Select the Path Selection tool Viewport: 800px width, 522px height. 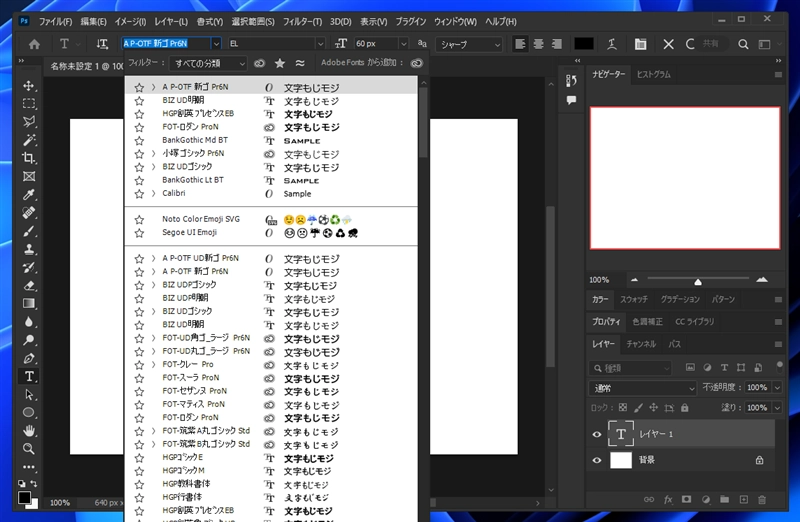click(x=29, y=394)
